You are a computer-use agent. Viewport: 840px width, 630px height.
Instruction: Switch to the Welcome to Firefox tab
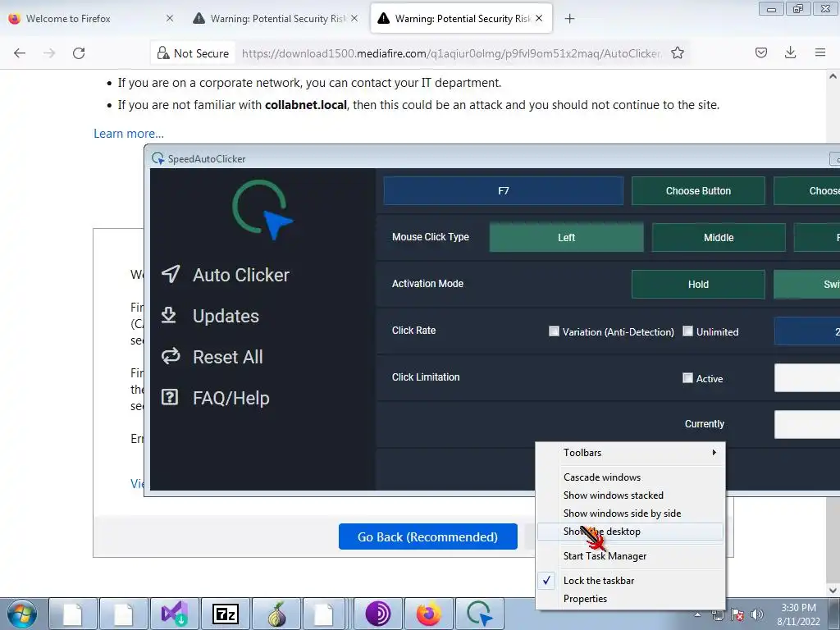tap(90, 18)
